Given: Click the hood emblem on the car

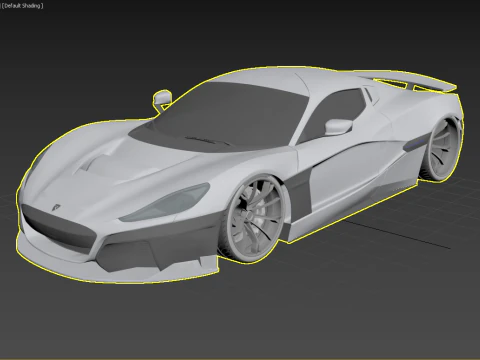Looking at the screenshot, I should coord(56,207).
